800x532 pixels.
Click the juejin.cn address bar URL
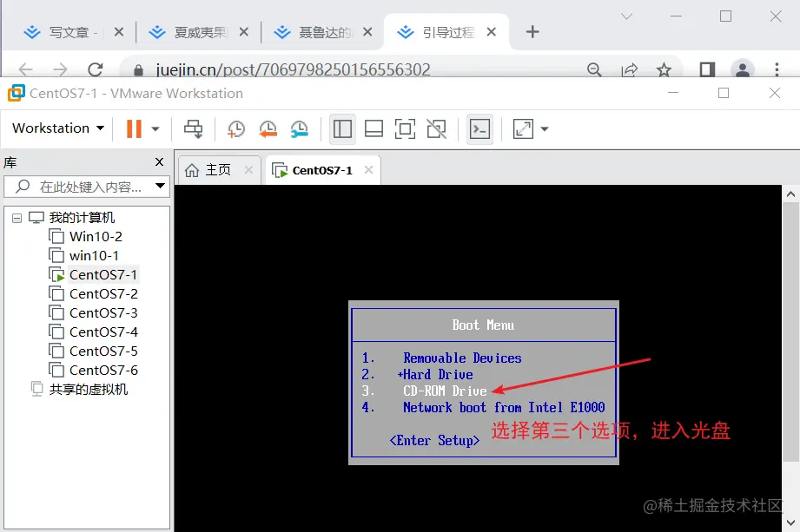[294, 69]
